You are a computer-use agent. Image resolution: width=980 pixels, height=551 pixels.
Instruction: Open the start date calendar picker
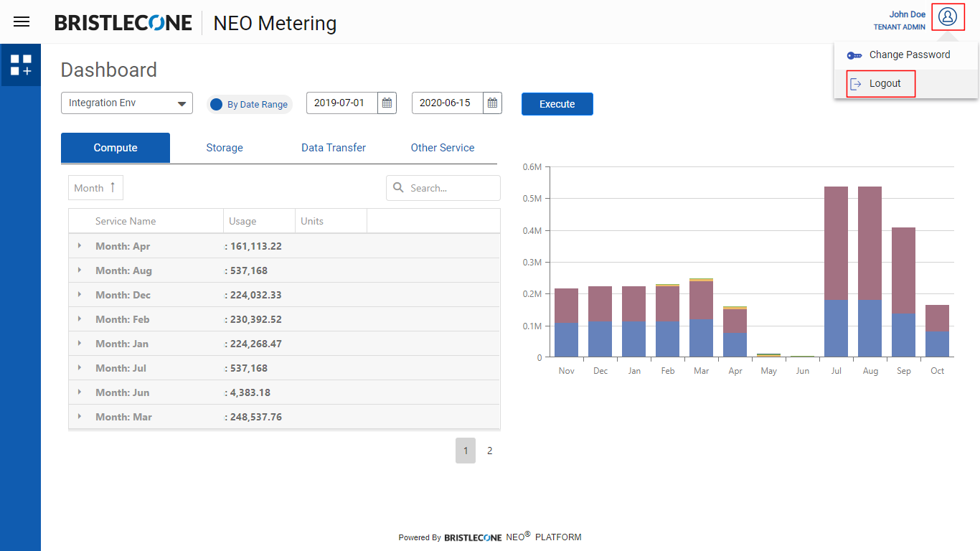387,103
